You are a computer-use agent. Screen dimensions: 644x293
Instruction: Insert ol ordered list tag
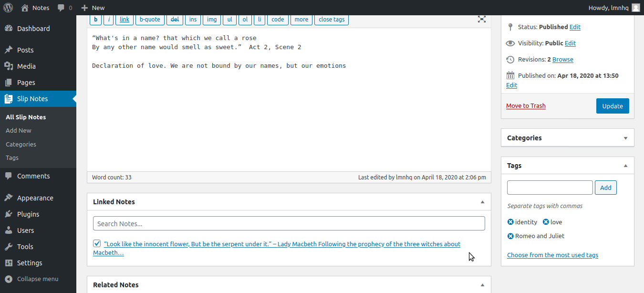(245, 20)
